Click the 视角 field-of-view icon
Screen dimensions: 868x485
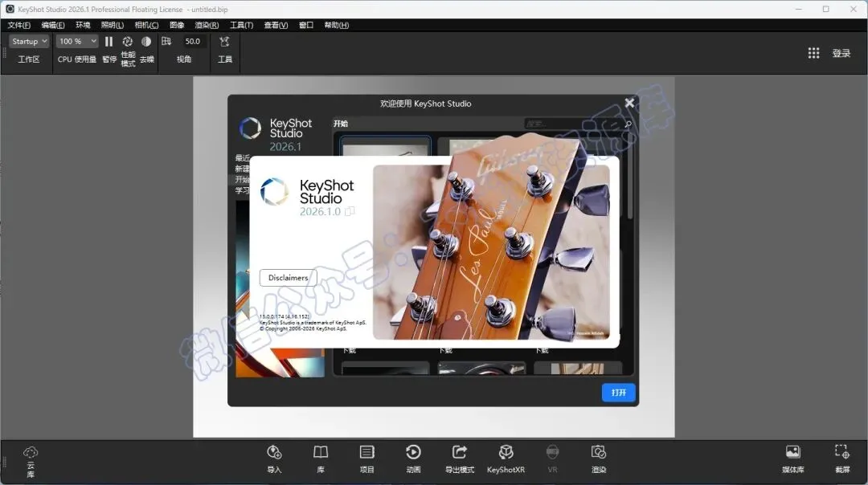point(166,42)
